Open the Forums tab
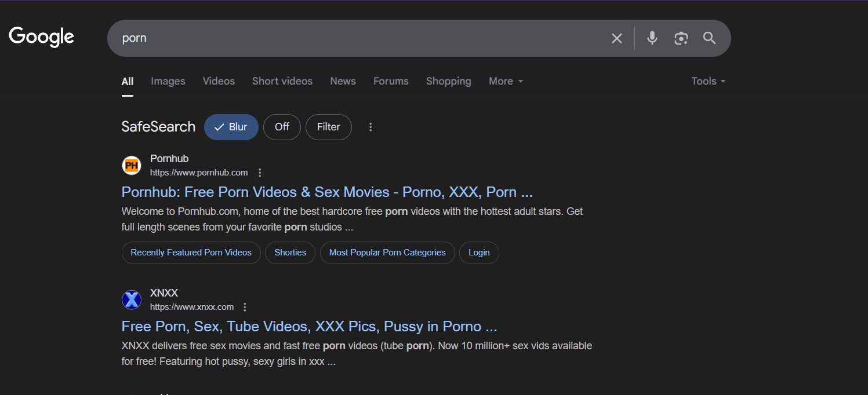The width and height of the screenshot is (868, 395). point(391,81)
